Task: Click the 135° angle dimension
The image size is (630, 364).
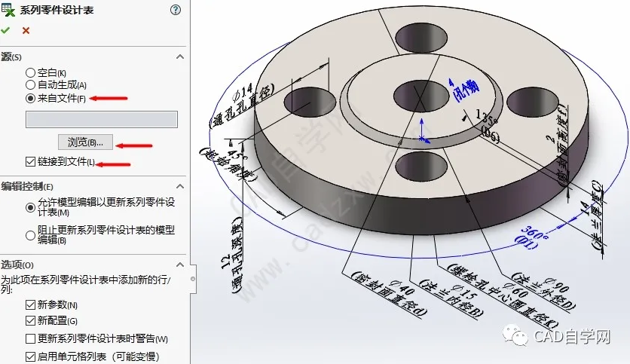Action: point(488,125)
